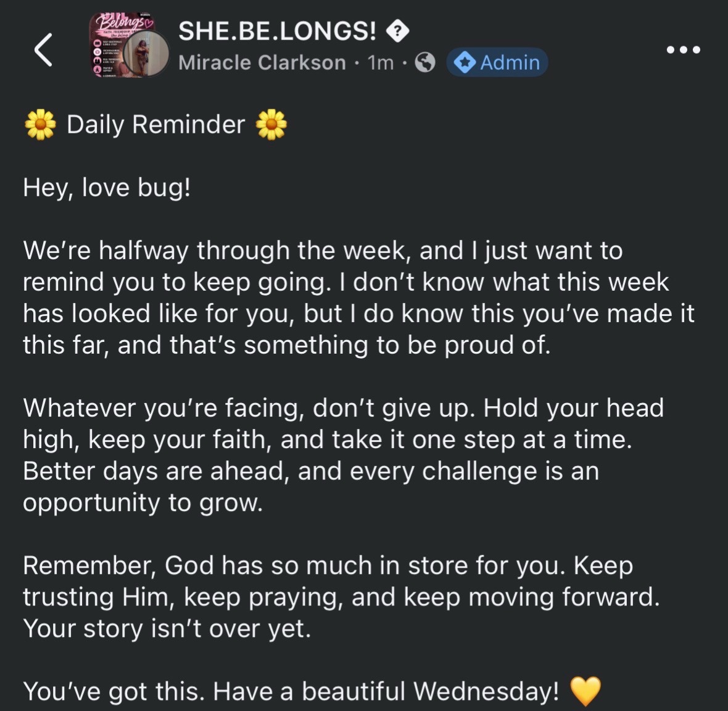The width and height of the screenshot is (728, 711).
Task: Go back using the left chevron arrow
Action: [43, 50]
